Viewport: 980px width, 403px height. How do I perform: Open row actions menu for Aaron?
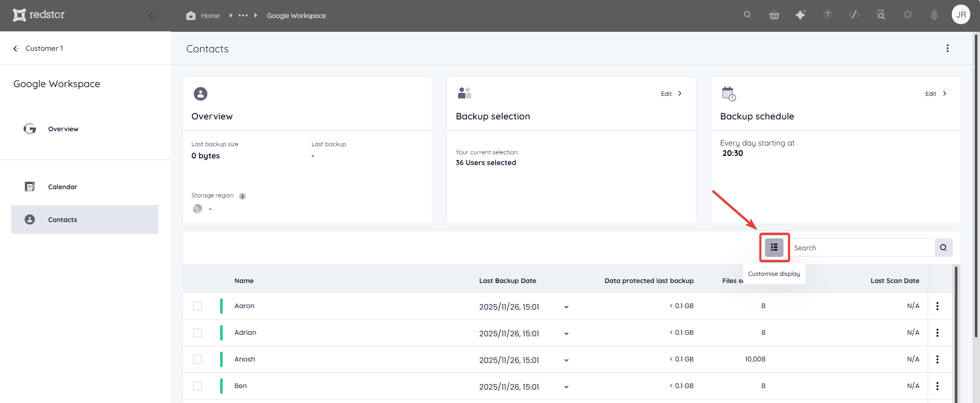click(x=937, y=306)
